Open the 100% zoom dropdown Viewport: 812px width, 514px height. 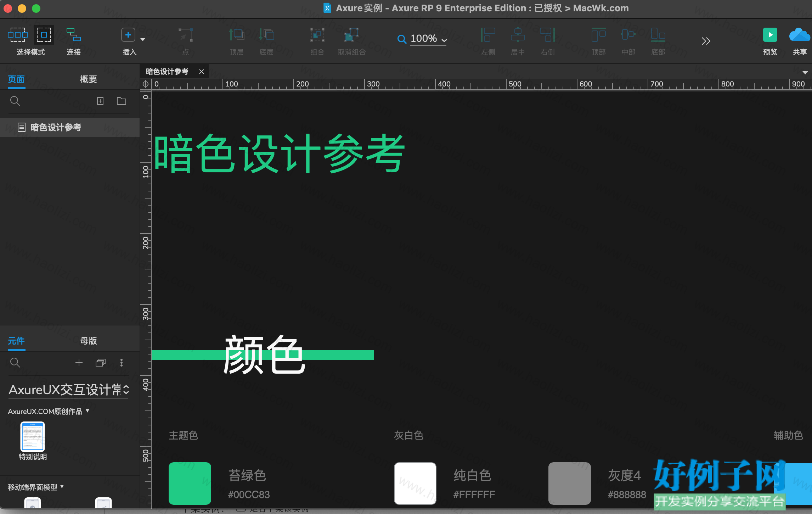(x=444, y=40)
